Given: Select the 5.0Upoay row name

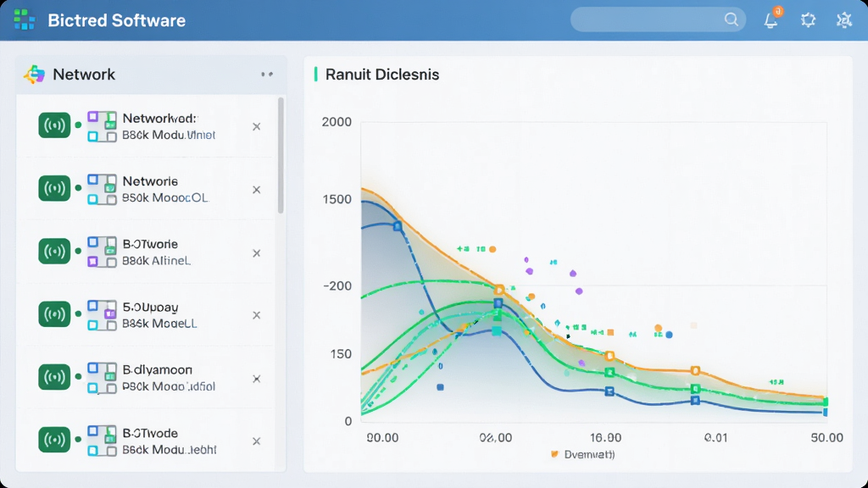Looking at the screenshot, I should coord(150,307).
